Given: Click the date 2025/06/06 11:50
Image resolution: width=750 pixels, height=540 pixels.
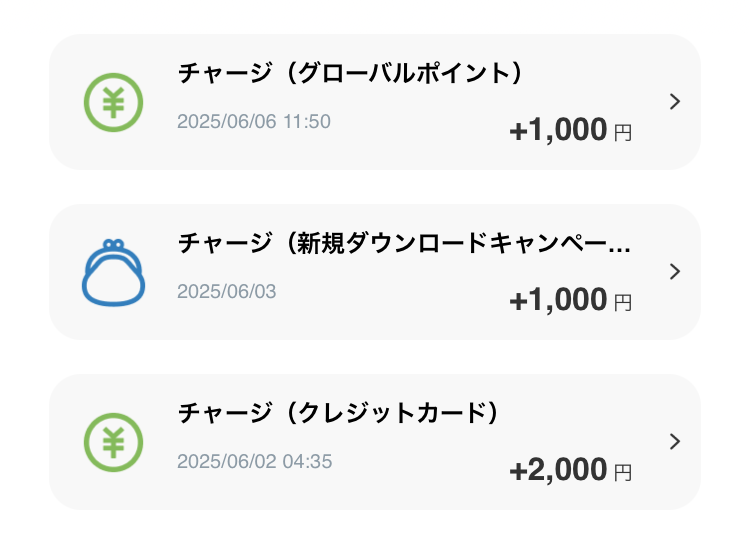Looking at the screenshot, I should [254, 121].
